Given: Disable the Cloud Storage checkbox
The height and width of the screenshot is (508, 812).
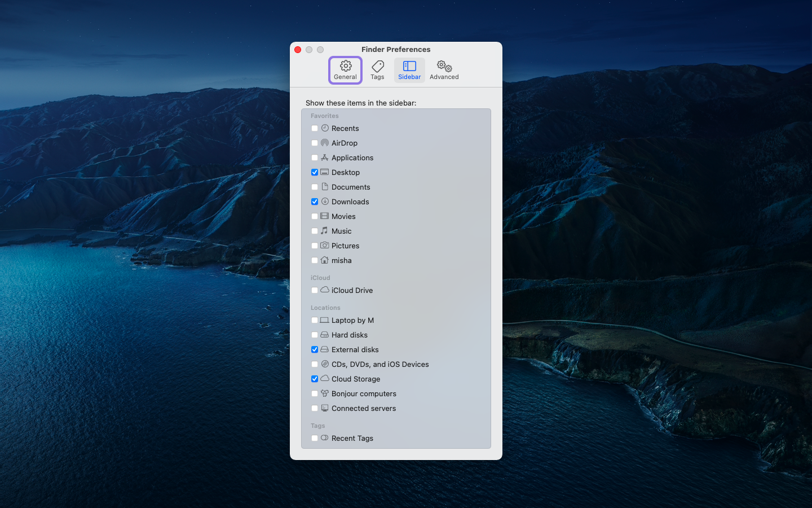Looking at the screenshot, I should [x=315, y=379].
